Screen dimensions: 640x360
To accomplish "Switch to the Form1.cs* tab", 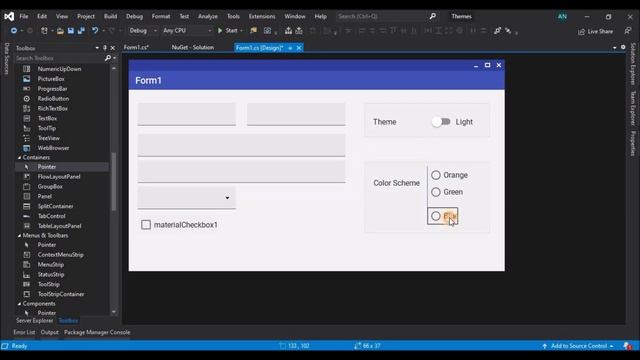I will (x=136, y=47).
